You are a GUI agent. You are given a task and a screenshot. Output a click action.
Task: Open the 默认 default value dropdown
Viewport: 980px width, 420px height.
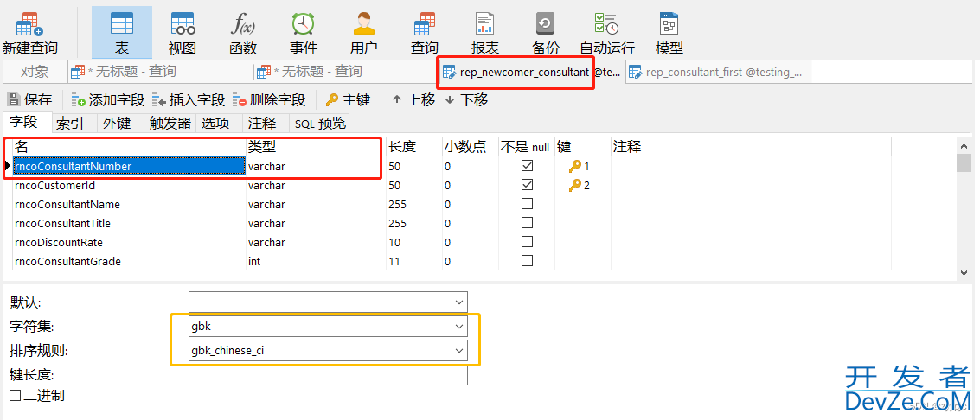pyautogui.click(x=459, y=302)
